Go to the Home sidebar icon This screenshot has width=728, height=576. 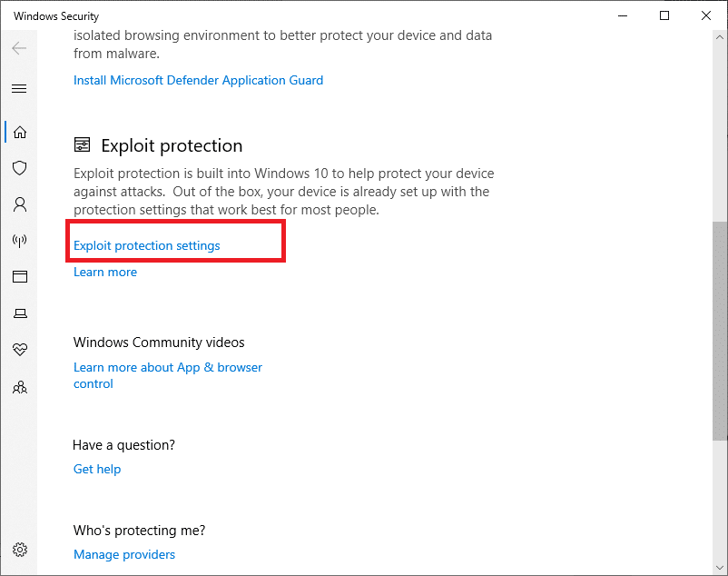pyautogui.click(x=19, y=132)
